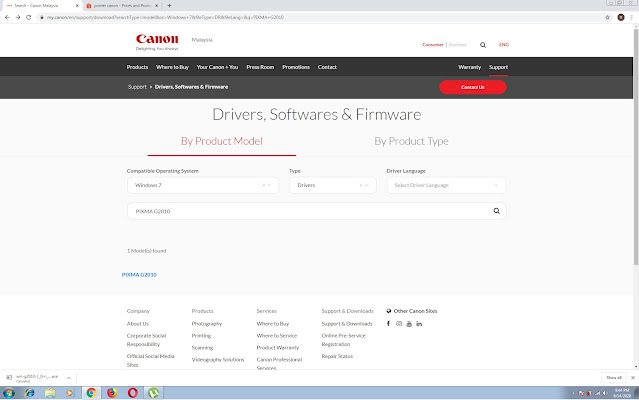639x400 pixels.
Task: Switch to Business site link
Action: (x=457, y=45)
